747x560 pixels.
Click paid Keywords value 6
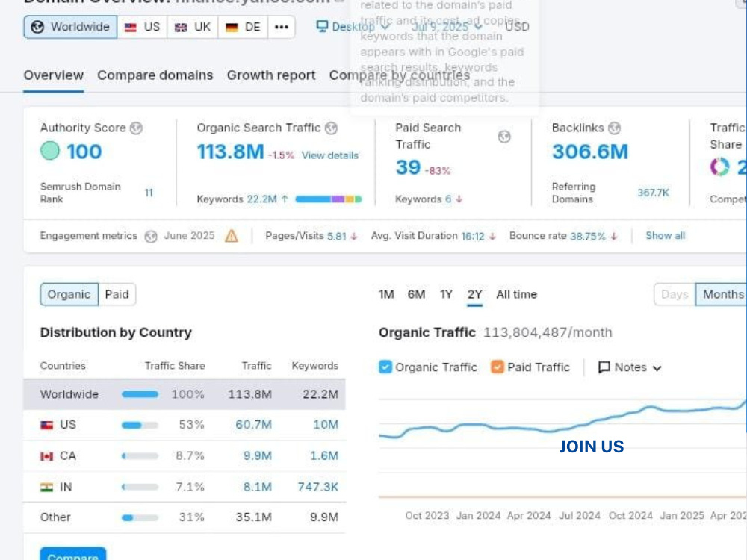click(x=447, y=199)
